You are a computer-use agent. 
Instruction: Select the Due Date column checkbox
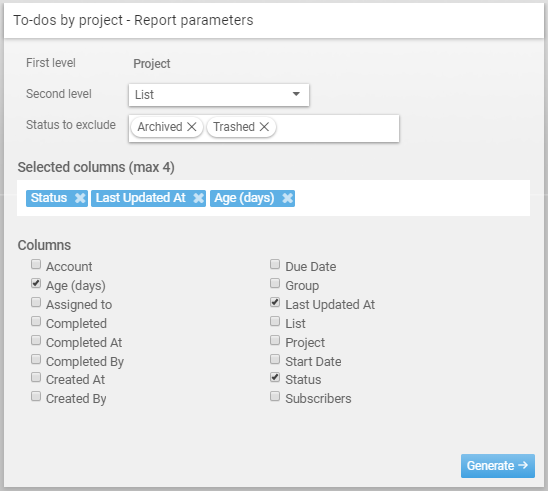(x=275, y=264)
